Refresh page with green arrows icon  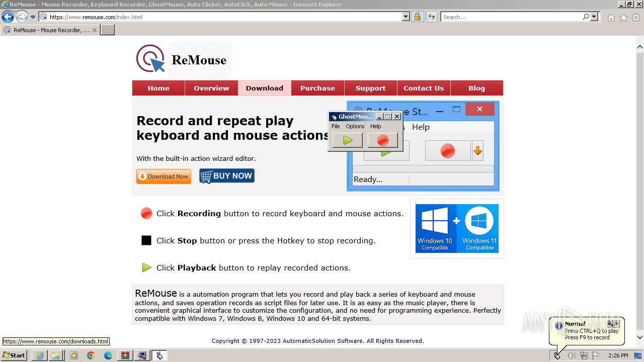(431, 17)
